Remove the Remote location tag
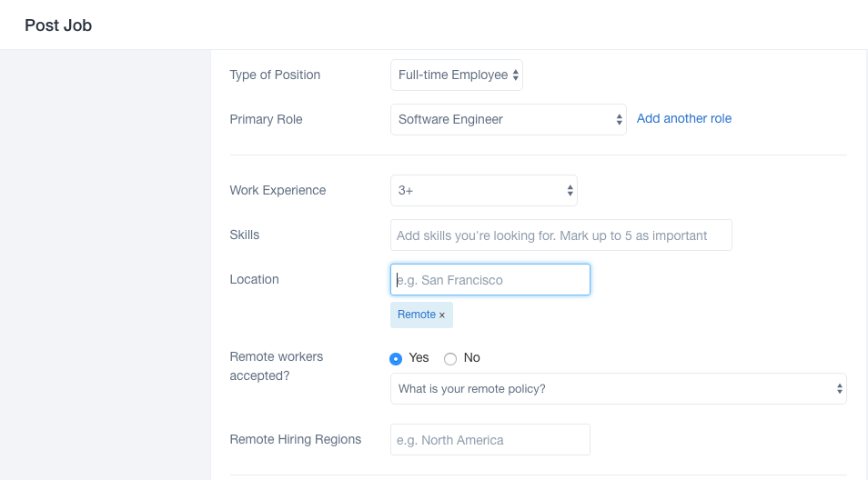 442,315
